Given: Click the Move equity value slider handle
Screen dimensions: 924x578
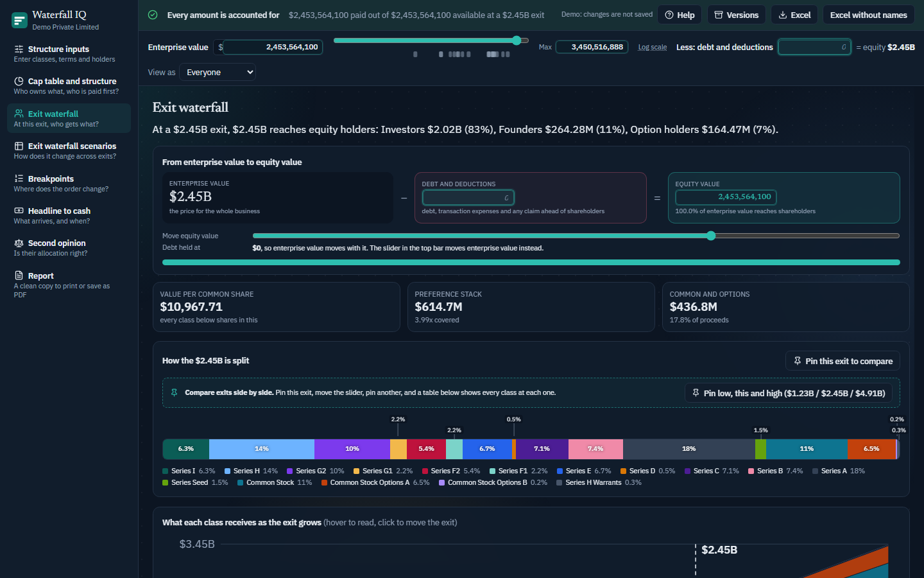Looking at the screenshot, I should [711, 236].
